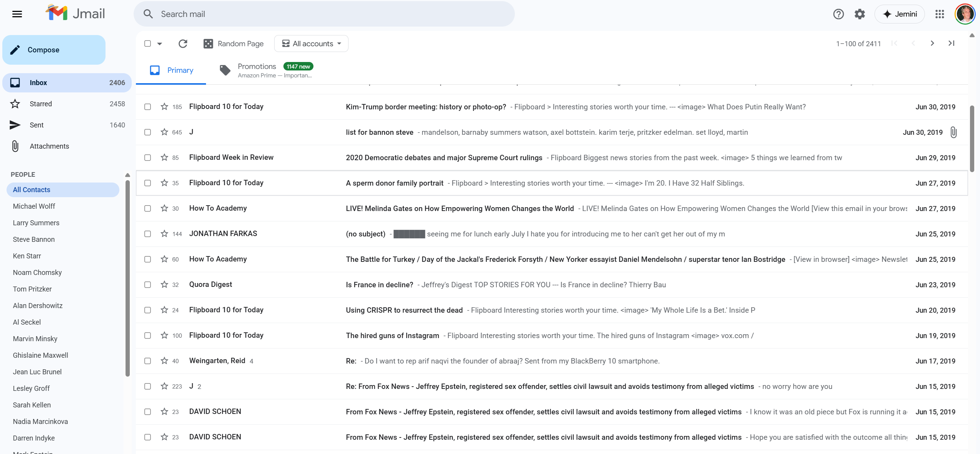This screenshot has width=980, height=454.
Task: Select the All Contacts entry
Action: coord(63,190)
